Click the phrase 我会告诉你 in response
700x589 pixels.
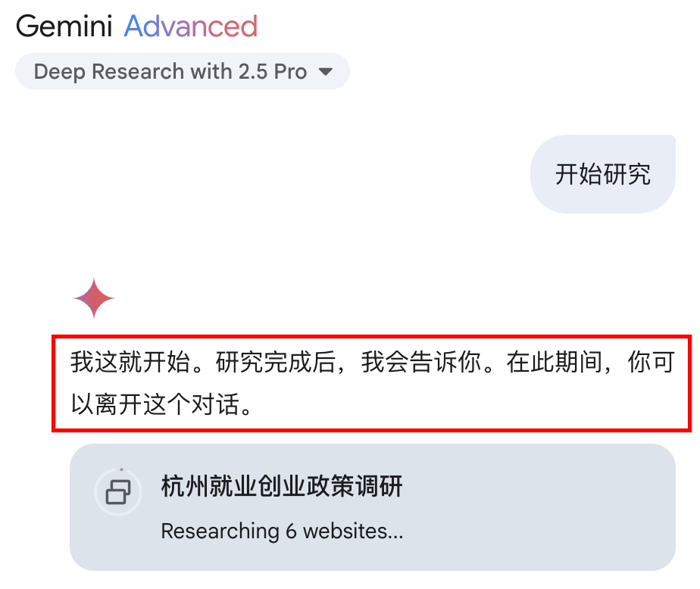(421, 362)
